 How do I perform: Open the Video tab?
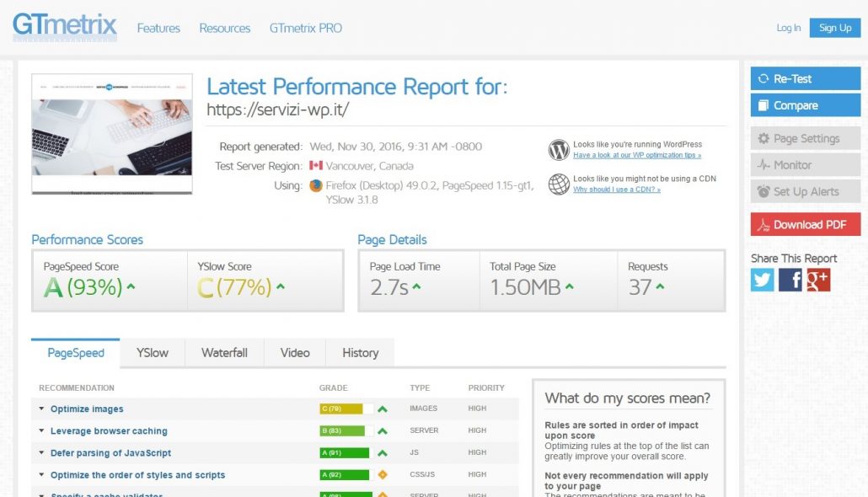tap(295, 353)
